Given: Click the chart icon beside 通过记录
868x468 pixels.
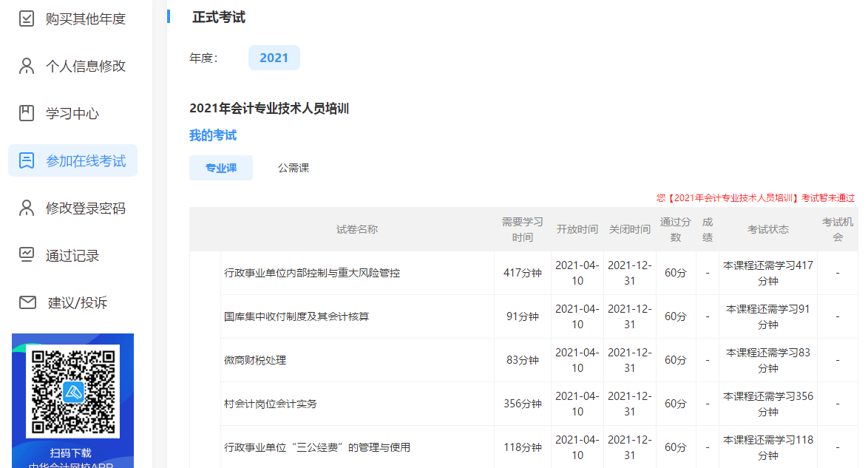Looking at the screenshot, I should (27, 255).
